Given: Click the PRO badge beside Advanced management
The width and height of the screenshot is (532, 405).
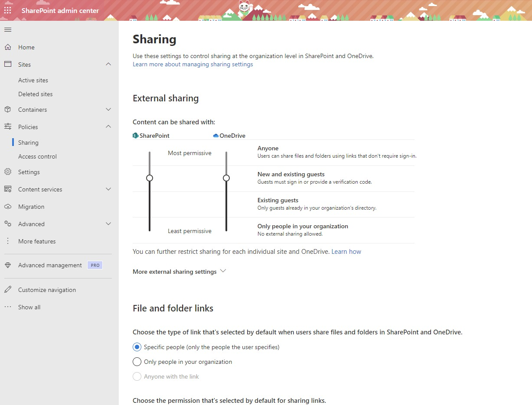Looking at the screenshot, I should 95,265.
